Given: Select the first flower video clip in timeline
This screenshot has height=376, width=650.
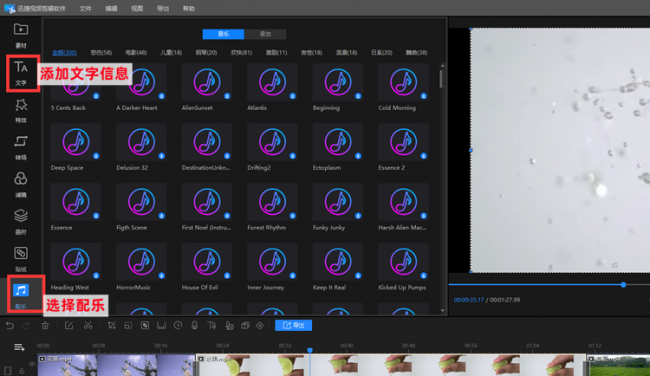Looking at the screenshot, I should point(116,365).
